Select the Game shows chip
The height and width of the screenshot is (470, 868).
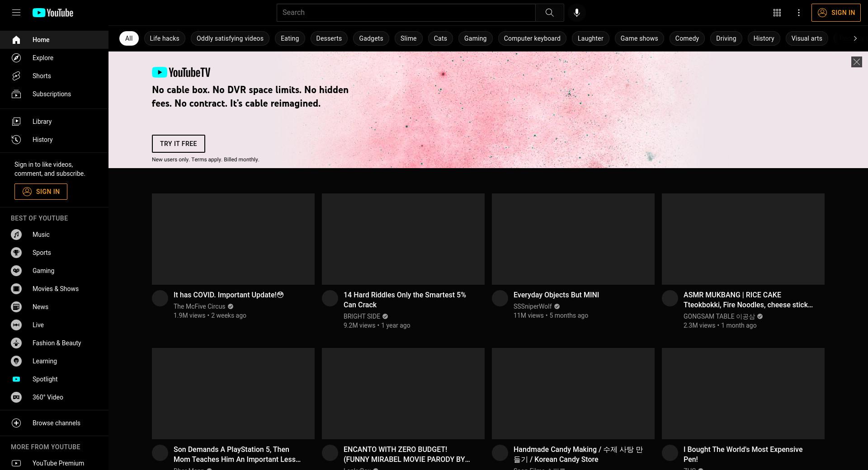pos(639,38)
